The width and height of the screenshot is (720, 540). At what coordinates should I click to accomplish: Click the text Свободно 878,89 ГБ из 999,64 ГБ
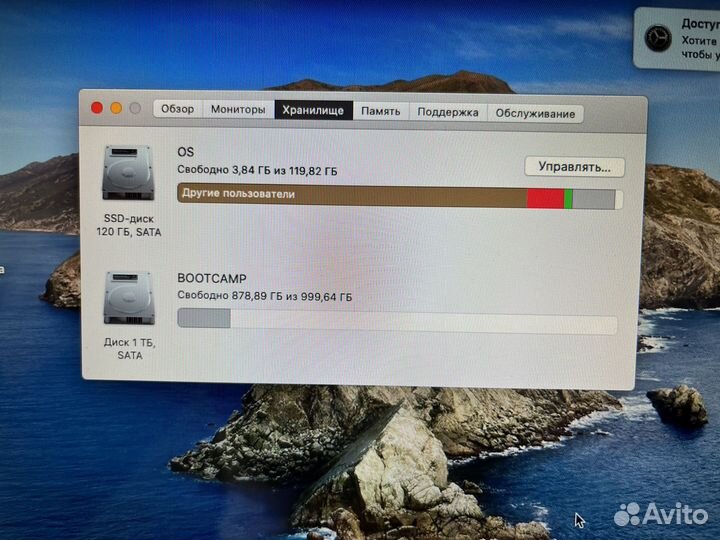[264, 296]
